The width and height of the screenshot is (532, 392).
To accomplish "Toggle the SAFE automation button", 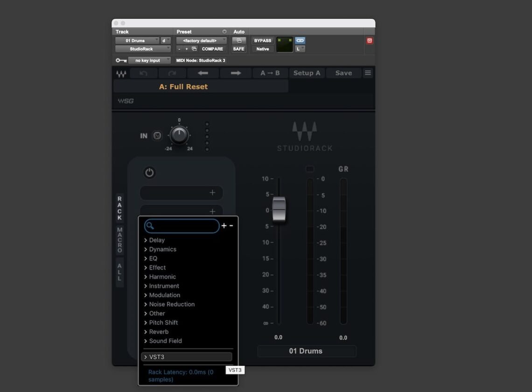I will (238, 49).
